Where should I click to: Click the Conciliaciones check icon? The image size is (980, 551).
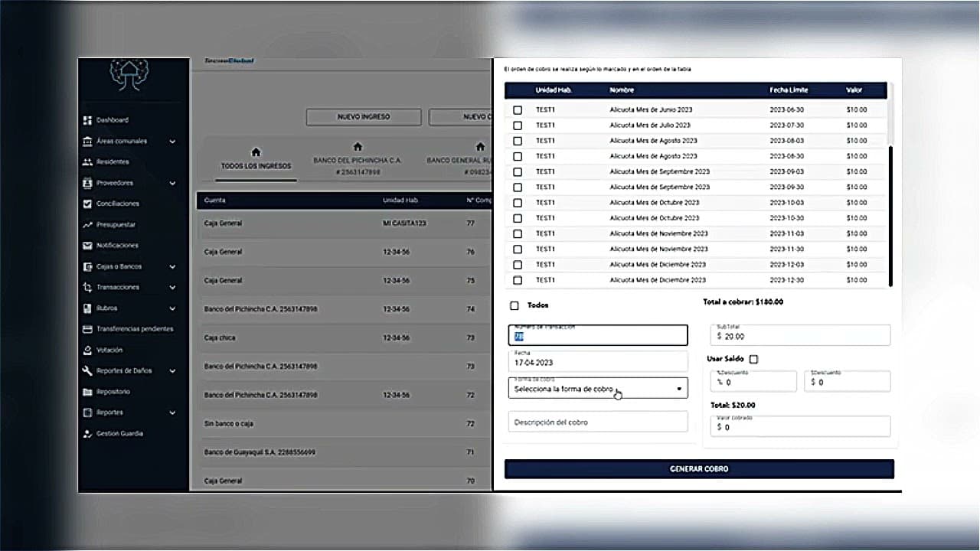click(87, 204)
